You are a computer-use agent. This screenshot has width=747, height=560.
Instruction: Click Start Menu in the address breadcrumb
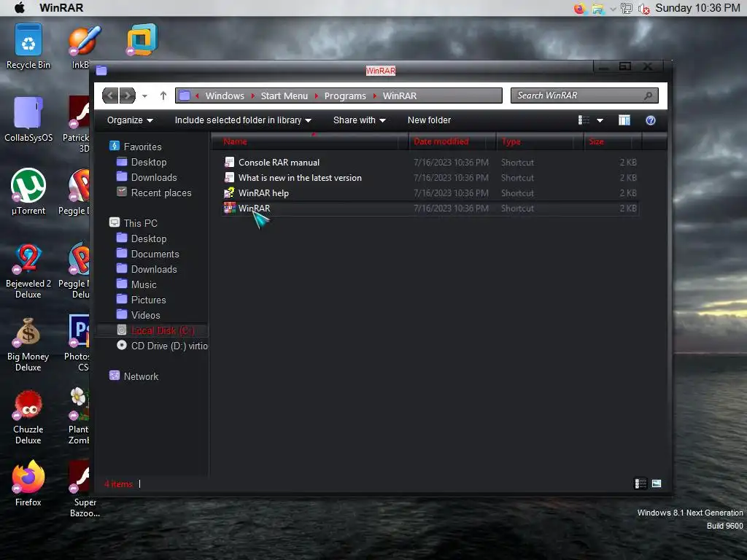point(285,96)
